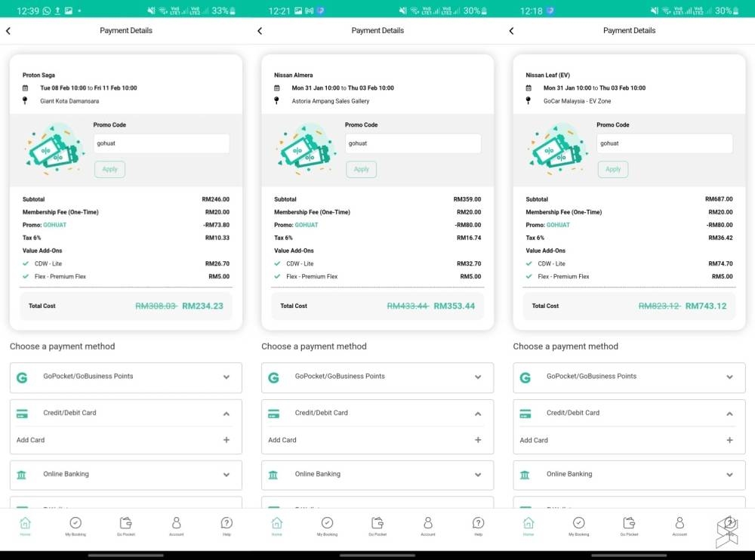Click the credit card icon on Proton Saga screen
This screenshot has height=560, width=755.
[22, 414]
